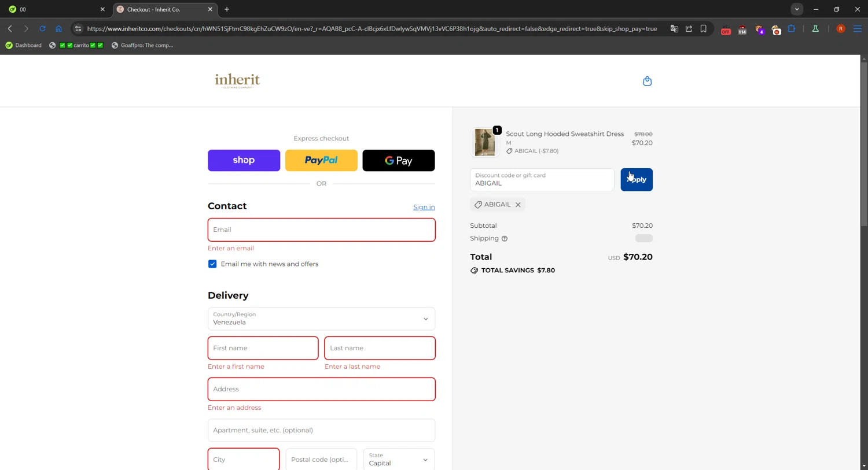The image size is (868, 470).
Task: Expand the State Capital dropdown
Action: tap(399, 460)
